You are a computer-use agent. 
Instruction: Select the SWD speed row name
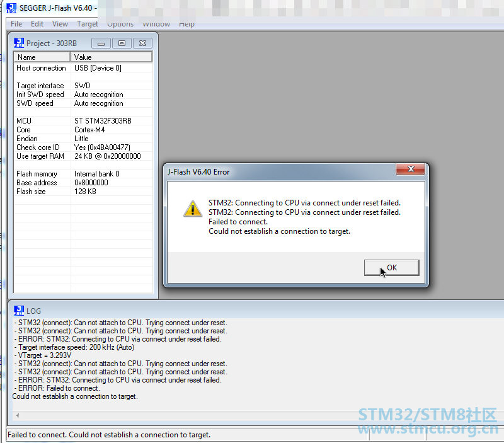(35, 103)
